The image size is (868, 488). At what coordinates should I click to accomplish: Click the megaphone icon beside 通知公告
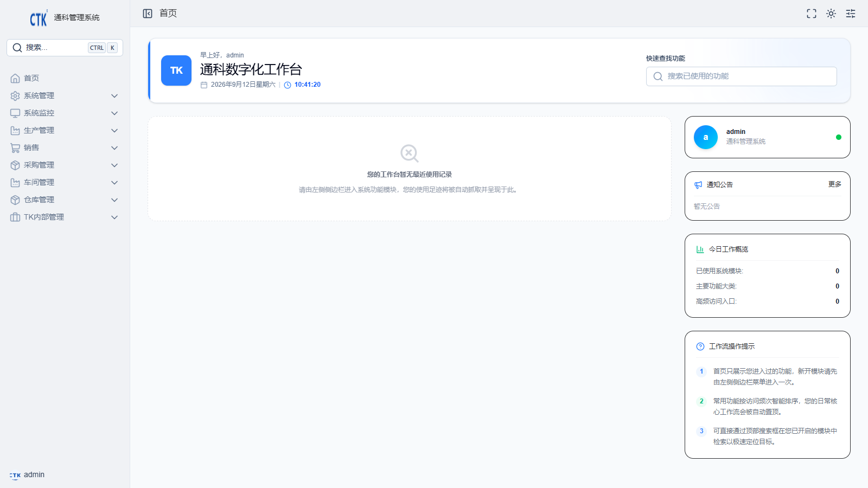pos(698,185)
